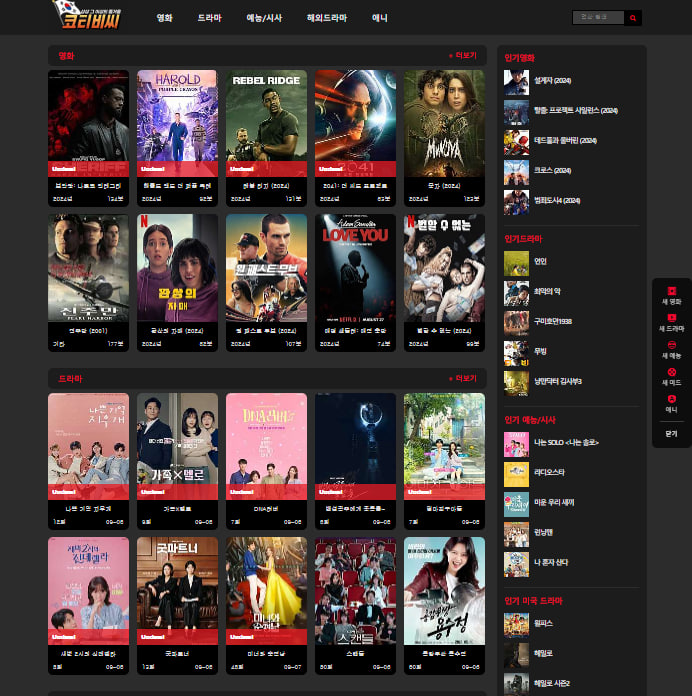Open the 미녀와 순정남 drama poster
This screenshot has height=696, width=692.
click(266, 591)
